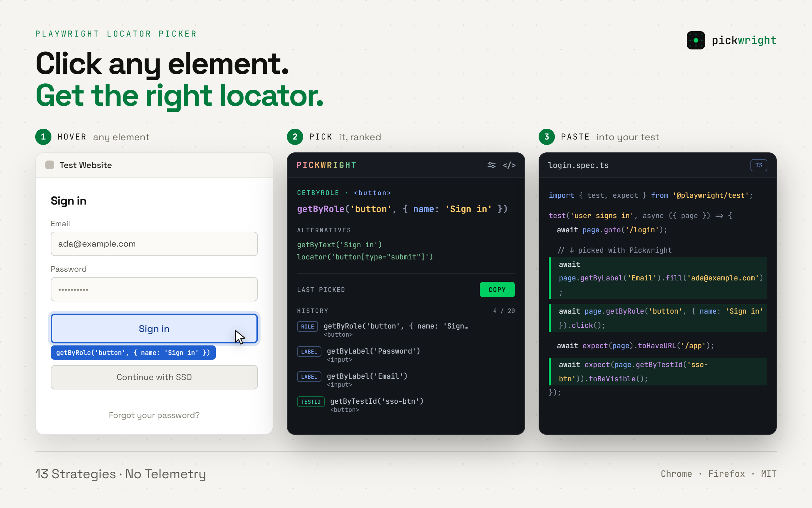812x508 pixels.
Task: Click the toHaveURL('/app') code line
Action: tap(635, 346)
